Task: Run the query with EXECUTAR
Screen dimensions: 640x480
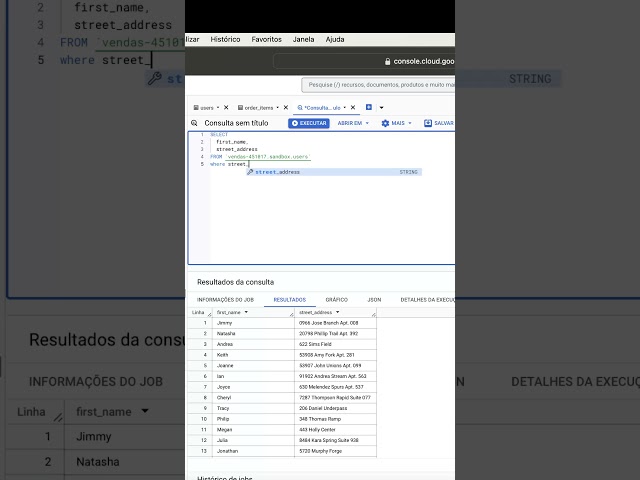Action: [309, 123]
